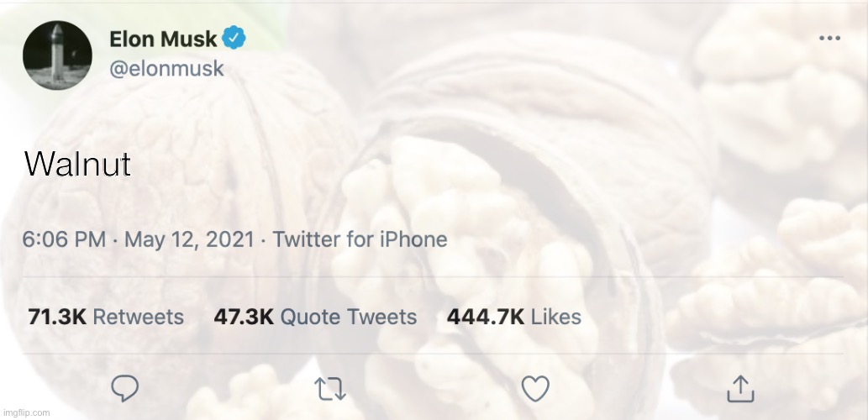Click the reply speech bubble icon

click(x=125, y=388)
